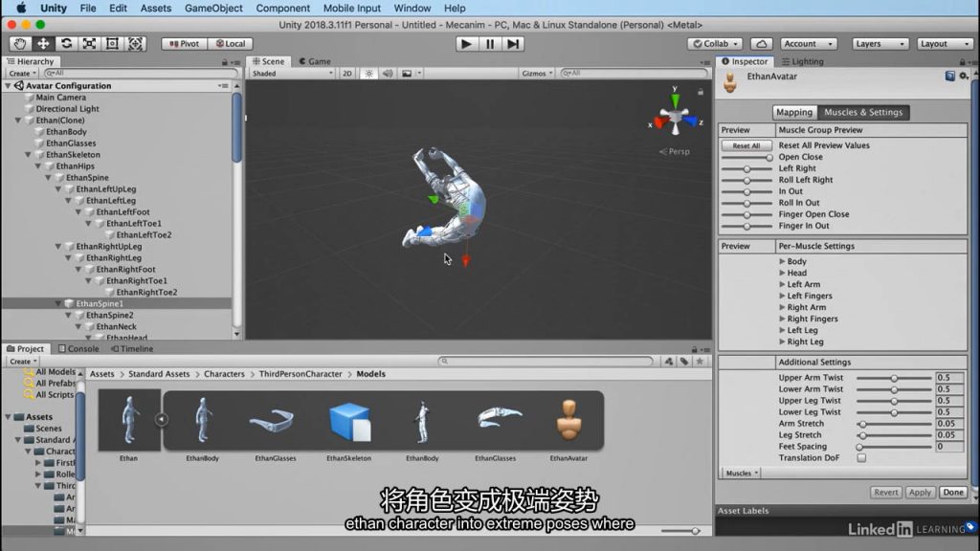Open the Component menu
Image resolution: width=980 pixels, height=551 pixels.
[282, 8]
